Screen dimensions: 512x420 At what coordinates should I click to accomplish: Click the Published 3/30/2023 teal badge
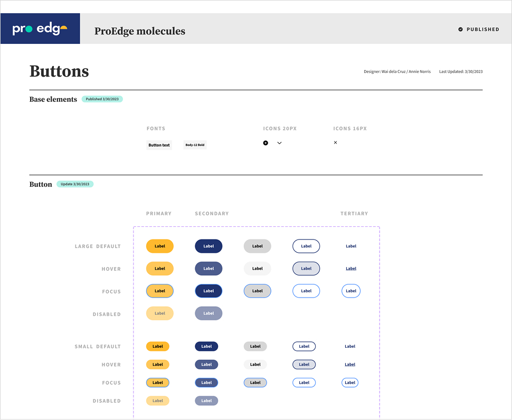click(102, 99)
